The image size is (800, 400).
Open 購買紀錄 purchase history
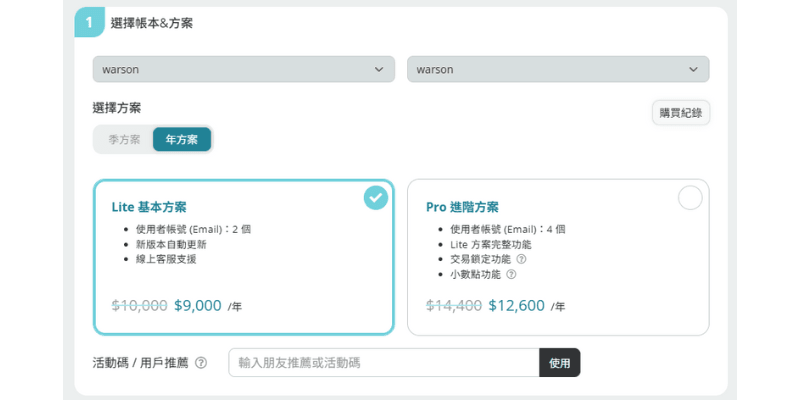click(680, 113)
